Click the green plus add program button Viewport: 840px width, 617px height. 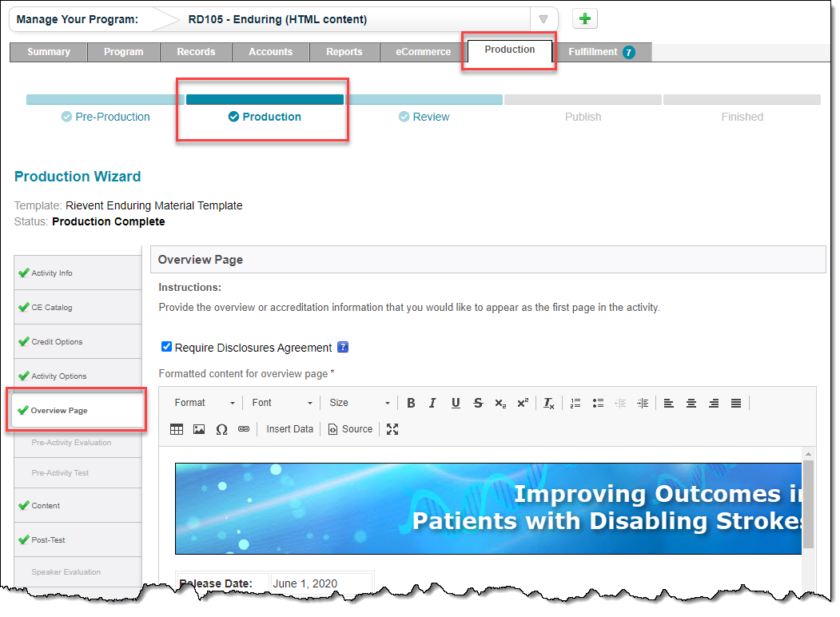click(x=584, y=18)
